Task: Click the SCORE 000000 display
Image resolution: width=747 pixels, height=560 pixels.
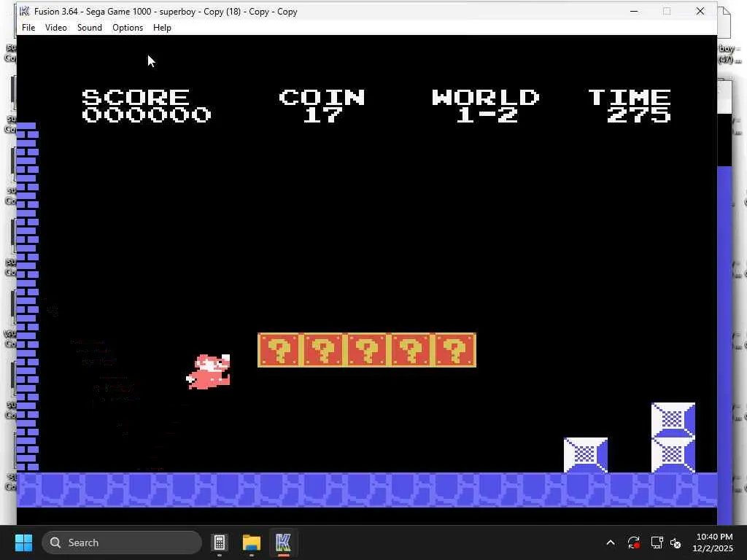Action: (x=146, y=106)
